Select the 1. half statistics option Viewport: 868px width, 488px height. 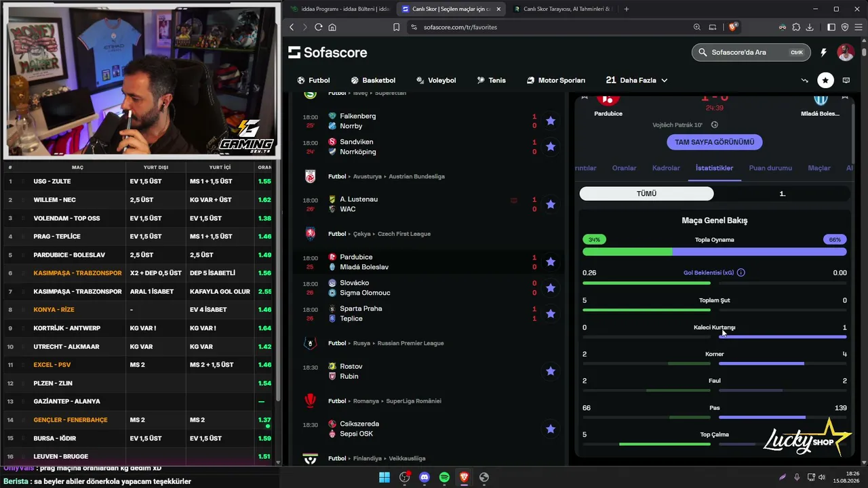point(782,194)
